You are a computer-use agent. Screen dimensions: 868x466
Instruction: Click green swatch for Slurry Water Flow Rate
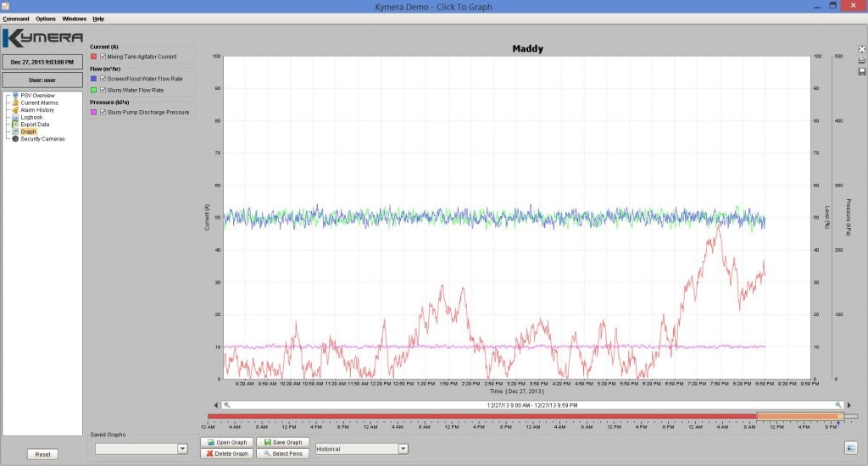click(x=93, y=90)
